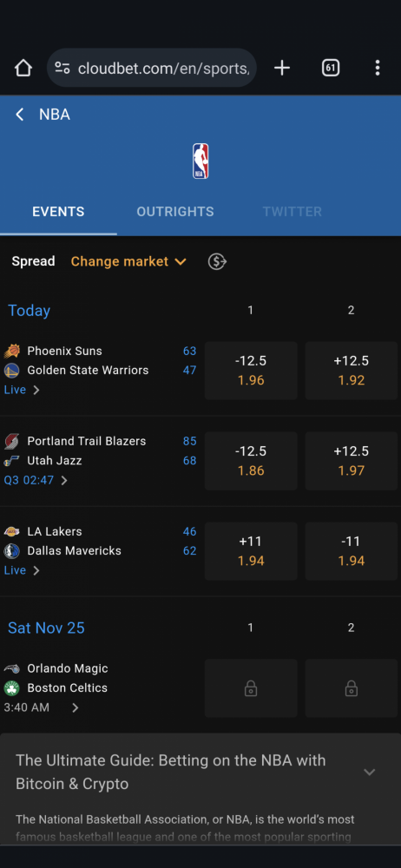Go back using the arrow beside NBA
401x868 pixels.
pos(20,115)
